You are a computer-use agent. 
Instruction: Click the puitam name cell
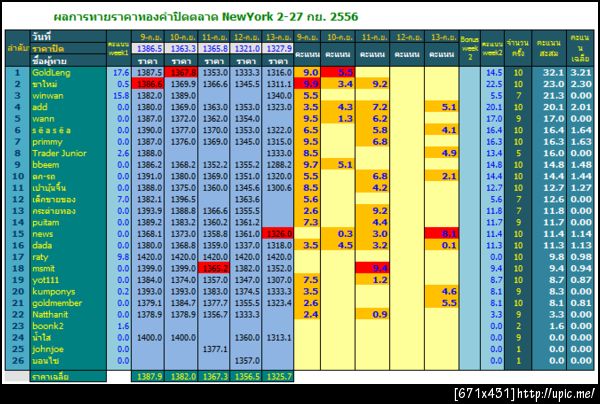68,222
